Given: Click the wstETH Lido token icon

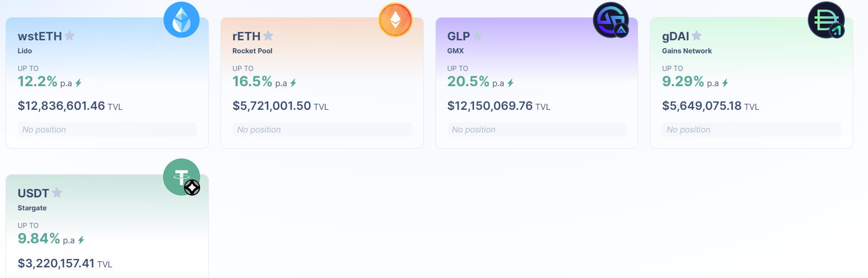Looking at the screenshot, I should point(182,20).
